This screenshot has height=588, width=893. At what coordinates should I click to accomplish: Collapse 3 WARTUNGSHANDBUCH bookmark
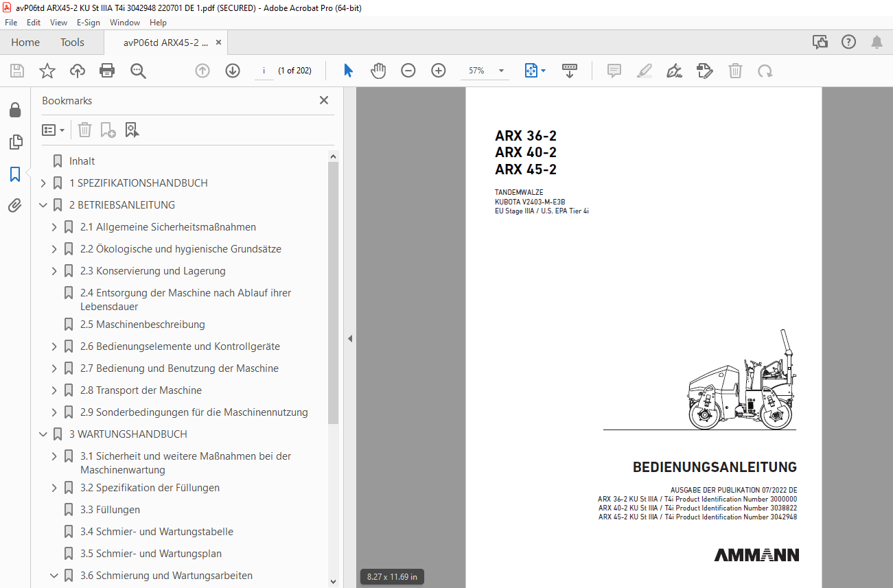click(43, 434)
